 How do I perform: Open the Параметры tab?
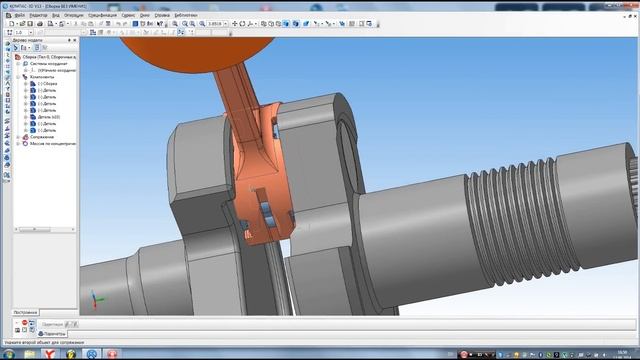point(52,333)
